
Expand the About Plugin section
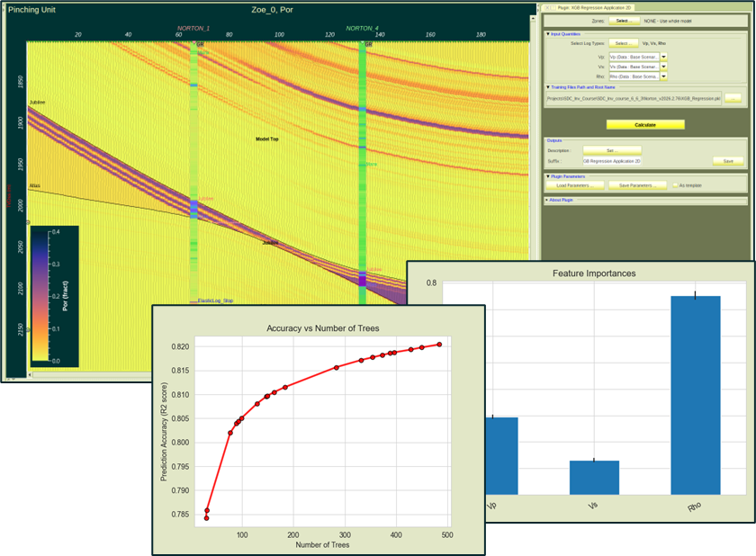click(548, 199)
